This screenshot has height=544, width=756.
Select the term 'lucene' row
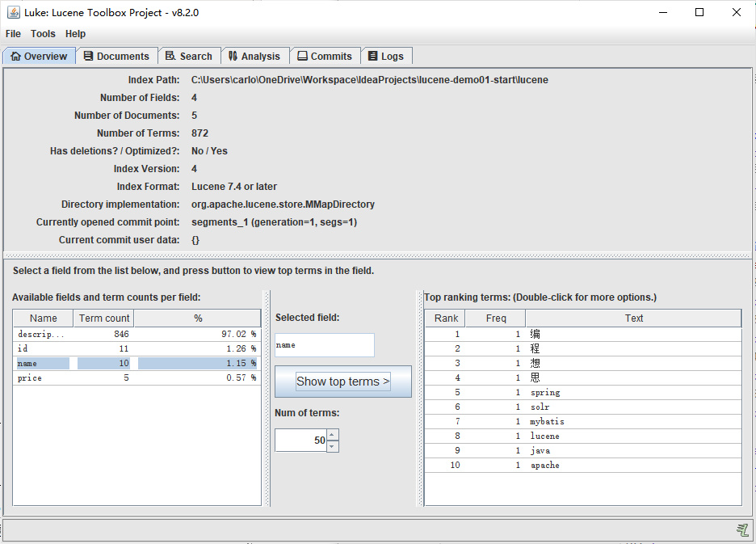(x=583, y=436)
